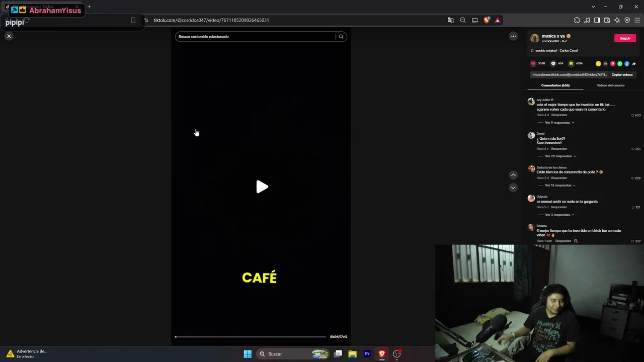Click the browser address bar URL
The width and height of the screenshot is (644, 362).
click(x=211, y=20)
